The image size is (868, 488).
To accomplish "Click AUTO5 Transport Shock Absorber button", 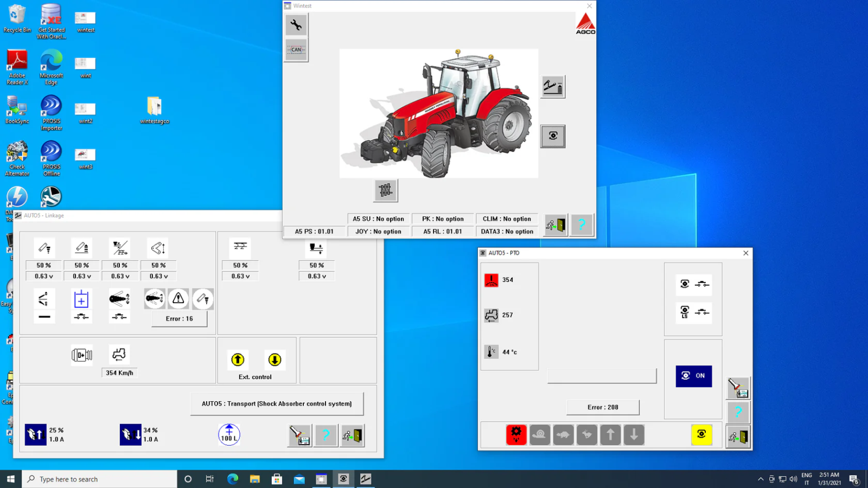I will pos(277,404).
